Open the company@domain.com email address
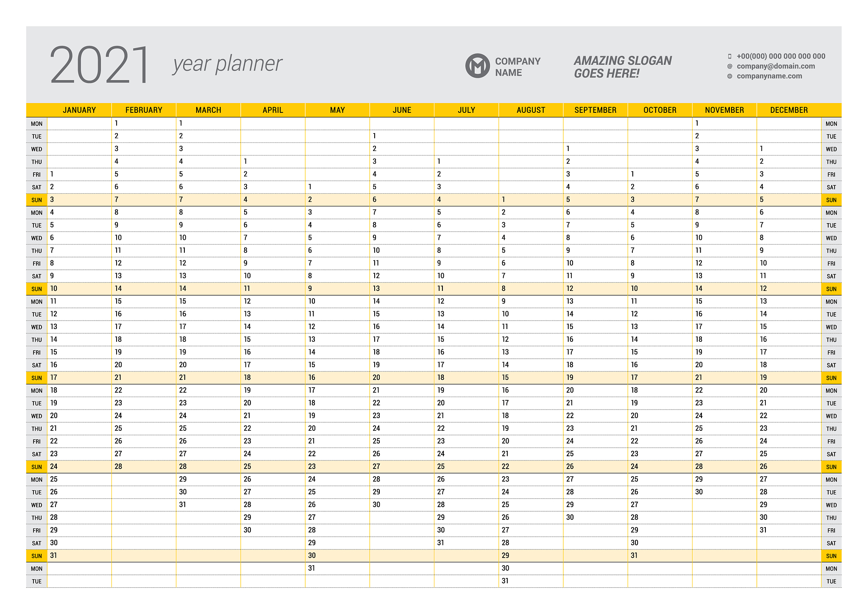 pyautogui.click(x=776, y=66)
